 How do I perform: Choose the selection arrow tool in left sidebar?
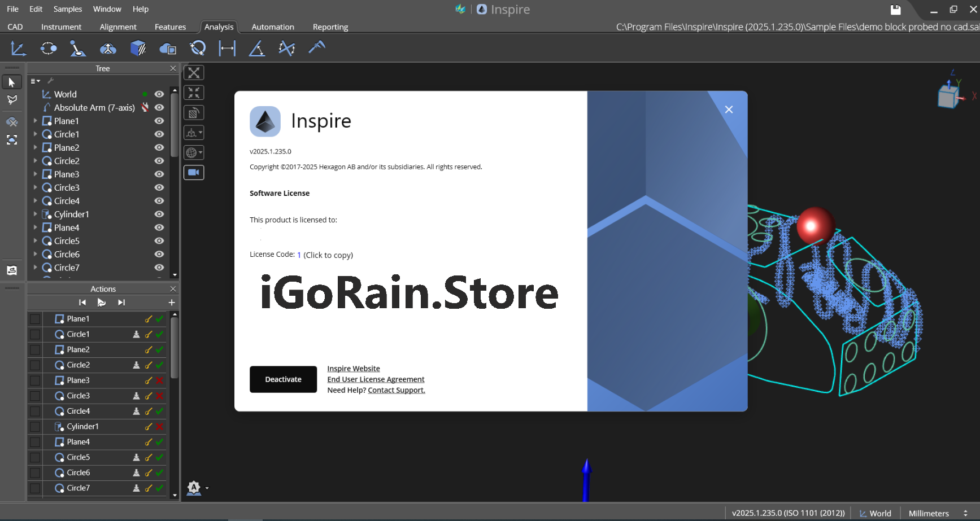[x=12, y=82]
